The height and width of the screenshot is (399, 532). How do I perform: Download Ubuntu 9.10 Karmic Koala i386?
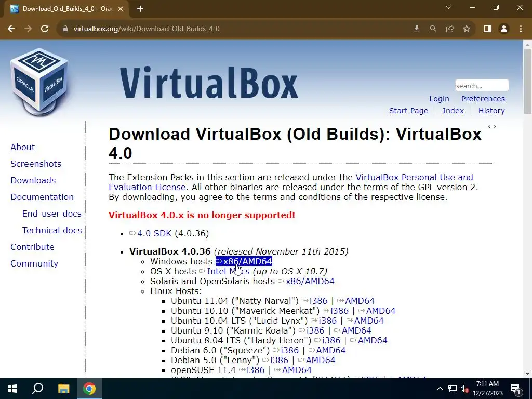[x=311, y=330]
